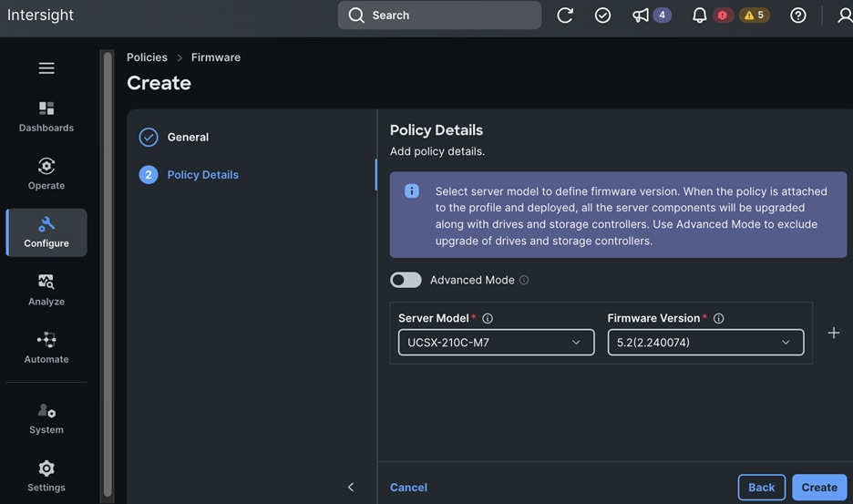
Task: Open Dashboards in the sidebar
Action: 46,117
